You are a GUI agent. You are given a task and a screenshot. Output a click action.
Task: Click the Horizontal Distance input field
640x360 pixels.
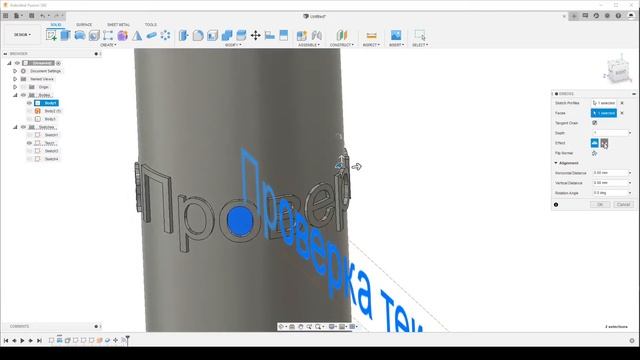pyautogui.click(x=610, y=173)
